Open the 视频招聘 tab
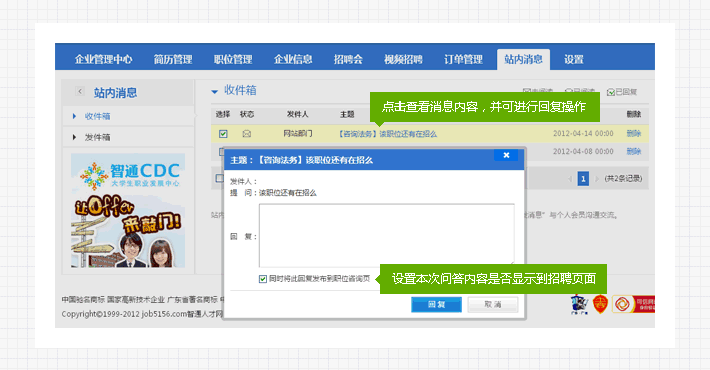This screenshot has height=370, width=710. 403,59
